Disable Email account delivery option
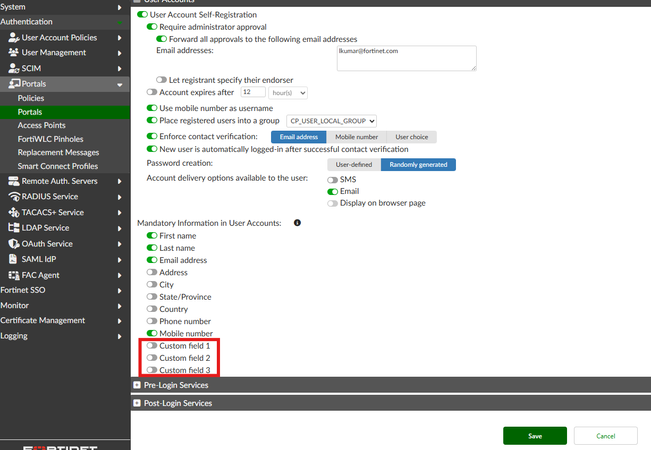Image resolution: width=651 pixels, height=450 pixels. coord(333,191)
